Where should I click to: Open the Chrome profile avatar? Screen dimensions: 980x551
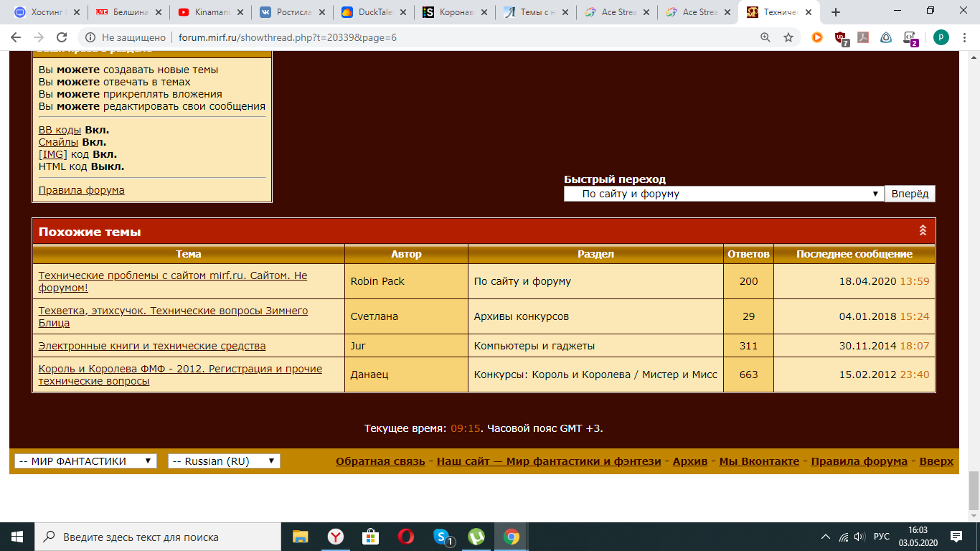tap(941, 37)
